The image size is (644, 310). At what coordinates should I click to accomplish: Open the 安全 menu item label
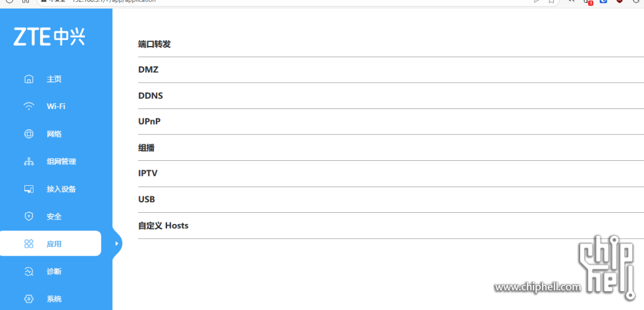pyautogui.click(x=54, y=217)
